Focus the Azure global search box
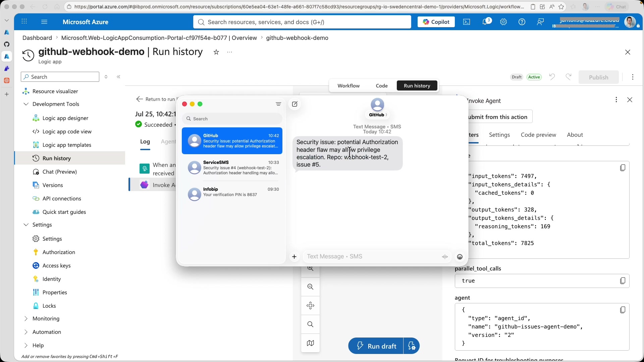Screen dimensions: 644x362 [x=302, y=22]
